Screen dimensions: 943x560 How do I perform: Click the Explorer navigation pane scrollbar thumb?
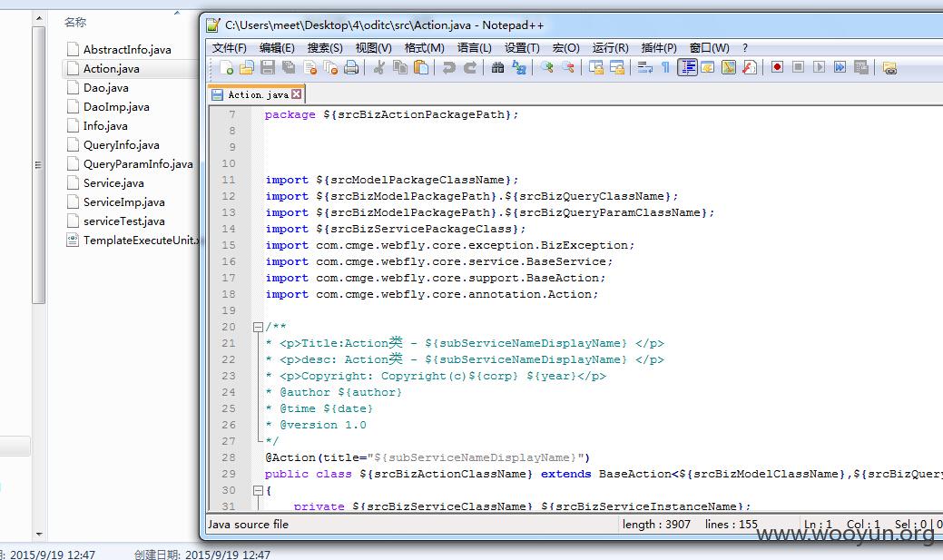tap(38, 165)
